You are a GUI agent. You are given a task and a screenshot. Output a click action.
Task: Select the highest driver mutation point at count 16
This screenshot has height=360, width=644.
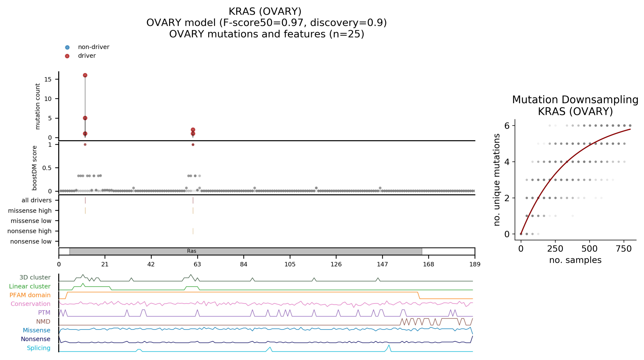pyautogui.click(x=85, y=75)
